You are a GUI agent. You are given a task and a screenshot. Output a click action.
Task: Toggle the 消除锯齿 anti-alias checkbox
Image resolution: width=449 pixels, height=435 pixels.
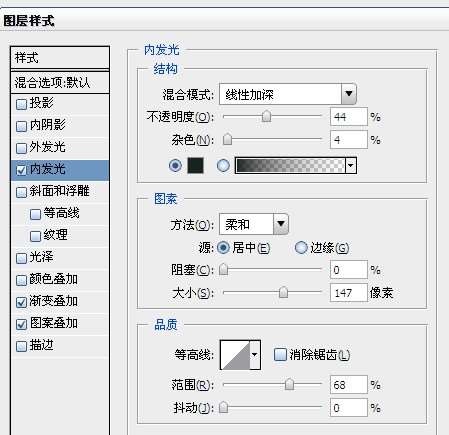[280, 354]
